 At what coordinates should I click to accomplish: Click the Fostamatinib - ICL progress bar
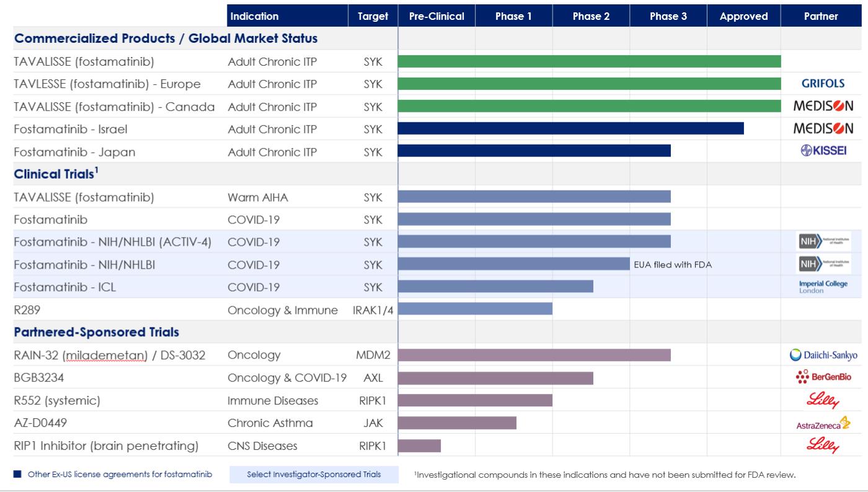click(x=495, y=287)
